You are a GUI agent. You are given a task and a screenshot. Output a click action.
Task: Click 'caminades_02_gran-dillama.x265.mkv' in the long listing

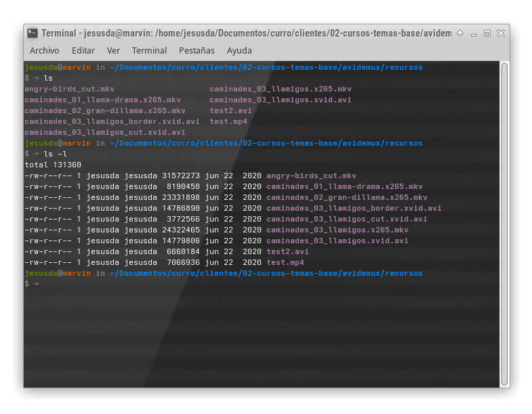(347, 197)
